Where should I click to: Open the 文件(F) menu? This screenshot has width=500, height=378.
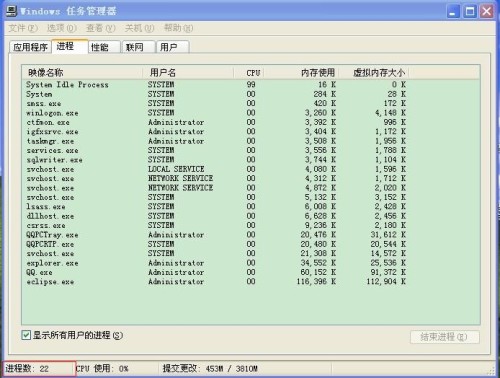coord(23,28)
